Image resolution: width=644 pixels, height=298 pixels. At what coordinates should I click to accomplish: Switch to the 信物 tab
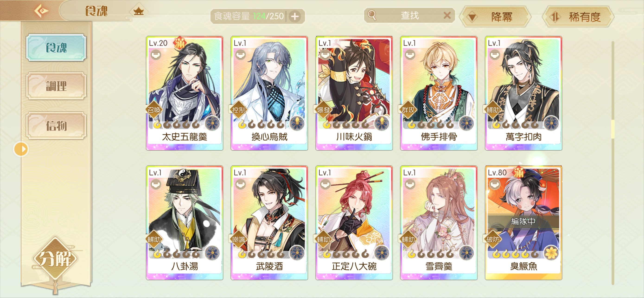[56, 125]
